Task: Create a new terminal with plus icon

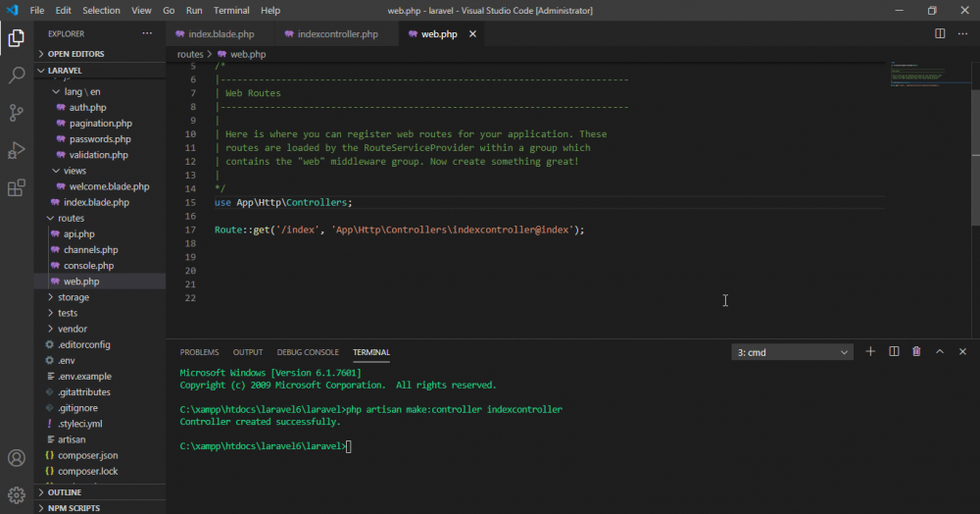Action: point(870,351)
